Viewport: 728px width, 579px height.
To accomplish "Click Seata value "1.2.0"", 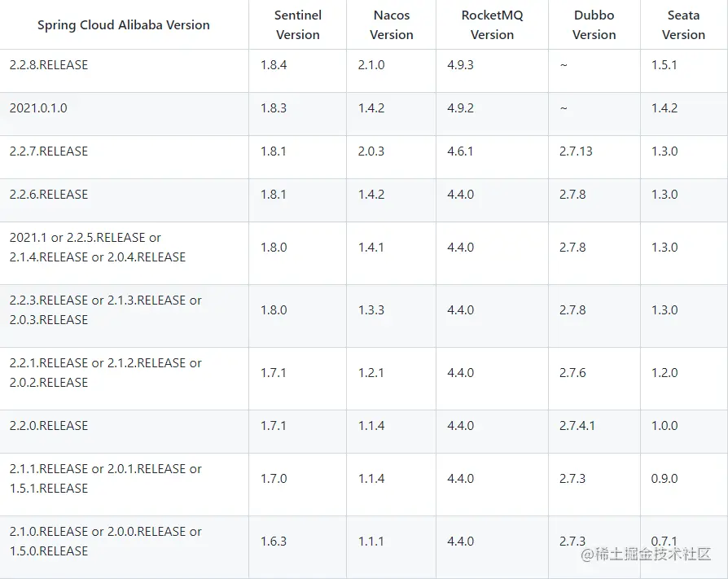I will pyautogui.click(x=664, y=373).
